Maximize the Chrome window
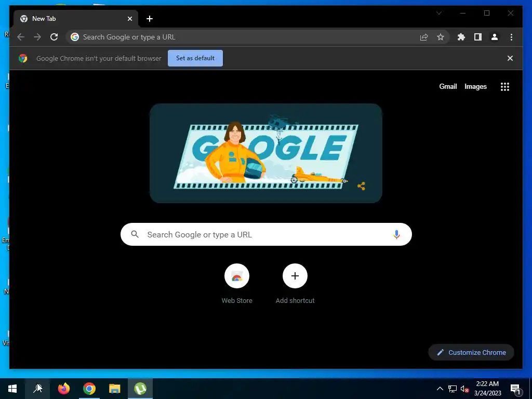This screenshot has width=532, height=399. 487,13
